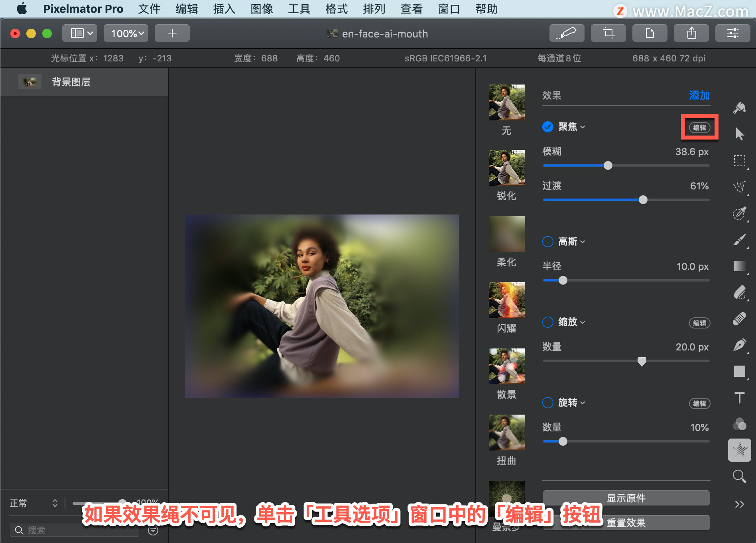Image resolution: width=756 pixels, height=543 pixels.
Task: Select the rectangular selection tool
Action: click(740, 161)
